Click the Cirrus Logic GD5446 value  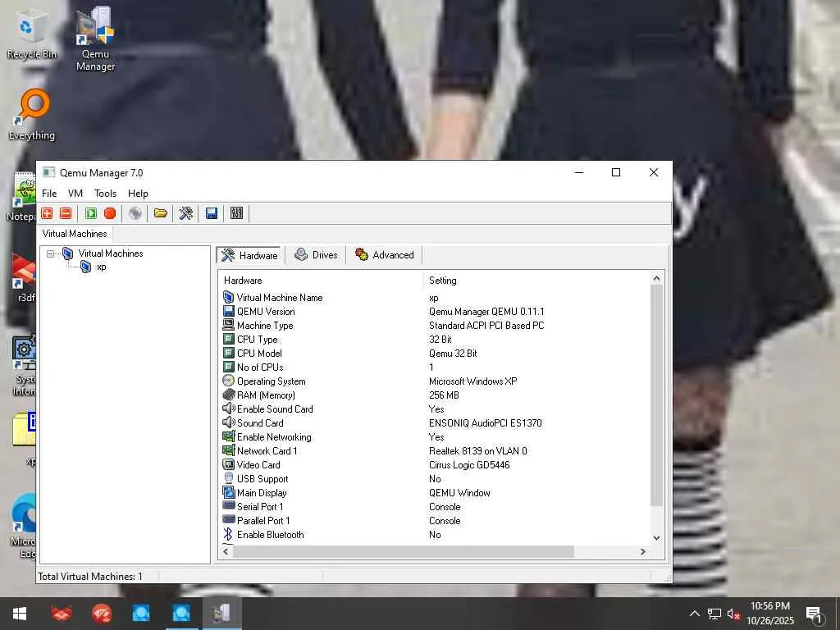pos(469,464)
